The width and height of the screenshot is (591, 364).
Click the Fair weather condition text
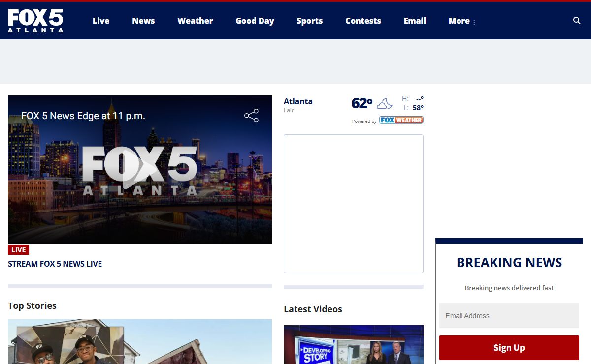tap(289, 110)
